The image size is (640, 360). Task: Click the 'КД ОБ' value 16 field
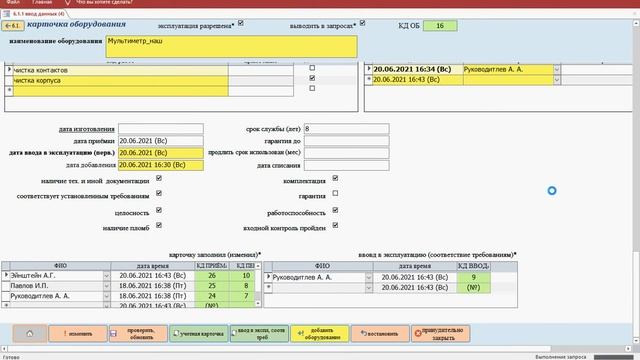click(x=440, y=26)
